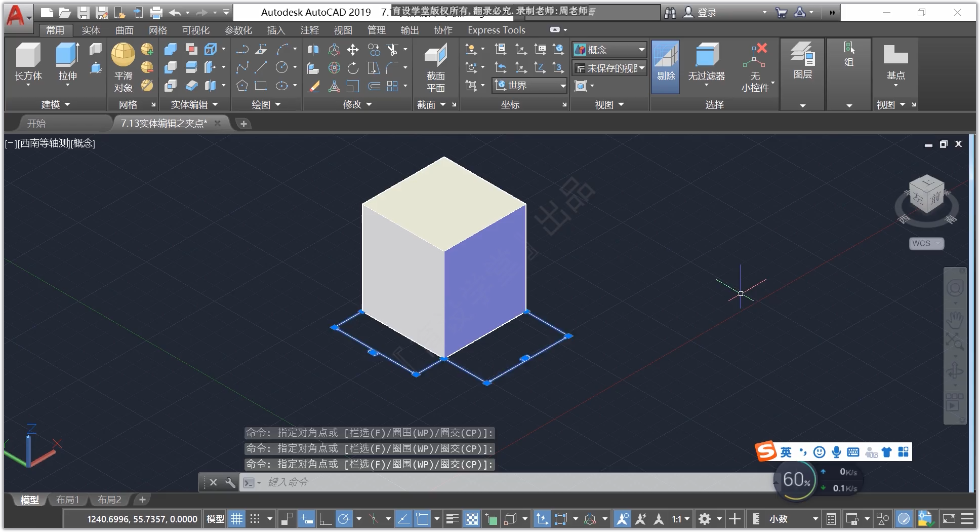Click the Mirror tool in 修改 panel
Image resolution: width=980 pixels, height=532 pixels.
click(x=313, y=50)
